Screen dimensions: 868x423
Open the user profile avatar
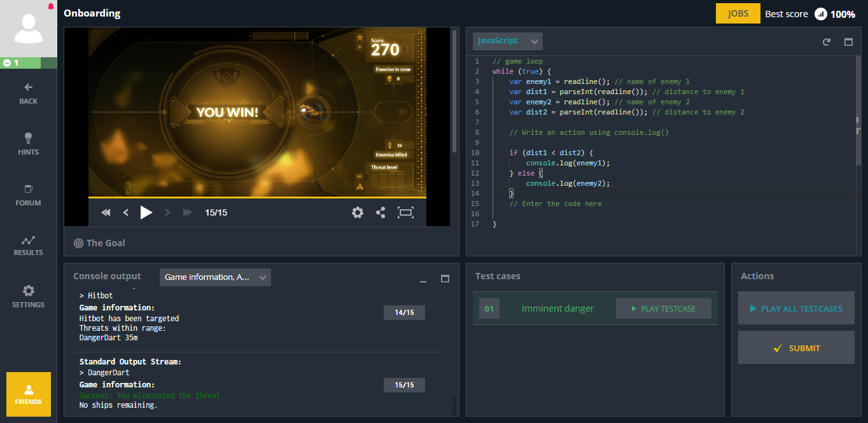tap(29, 29)
